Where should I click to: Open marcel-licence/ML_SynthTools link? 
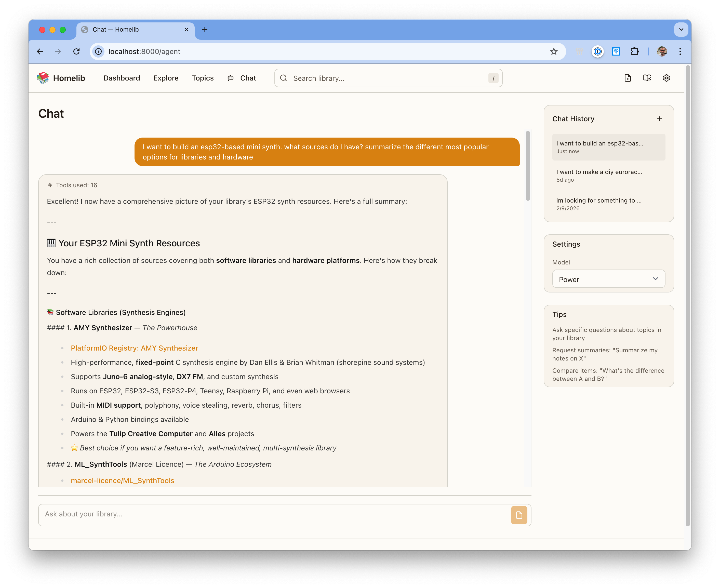[x=122, y=480]
